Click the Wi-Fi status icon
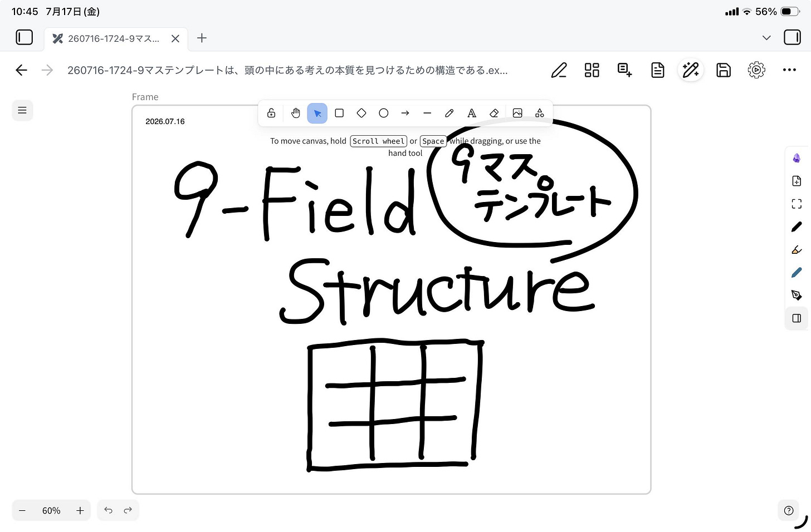The width and height of the screenshot is (811, 532). click(747, 12)
